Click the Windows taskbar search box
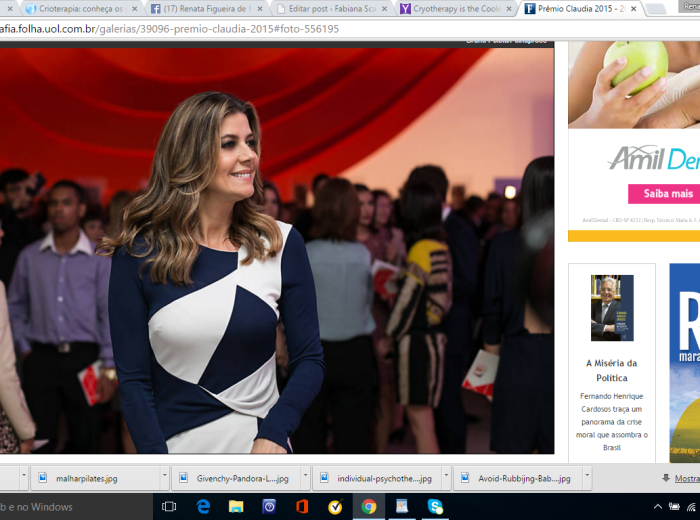The height and width of the screenshot is (520, 700). (76, 507)
